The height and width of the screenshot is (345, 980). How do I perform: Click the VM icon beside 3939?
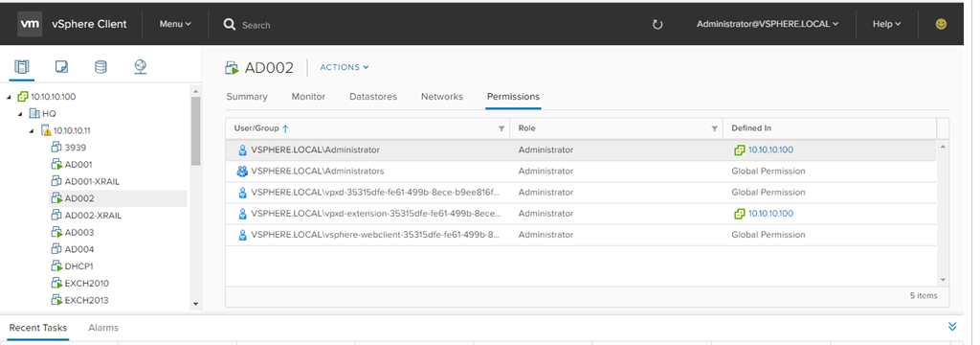(56, 148)
